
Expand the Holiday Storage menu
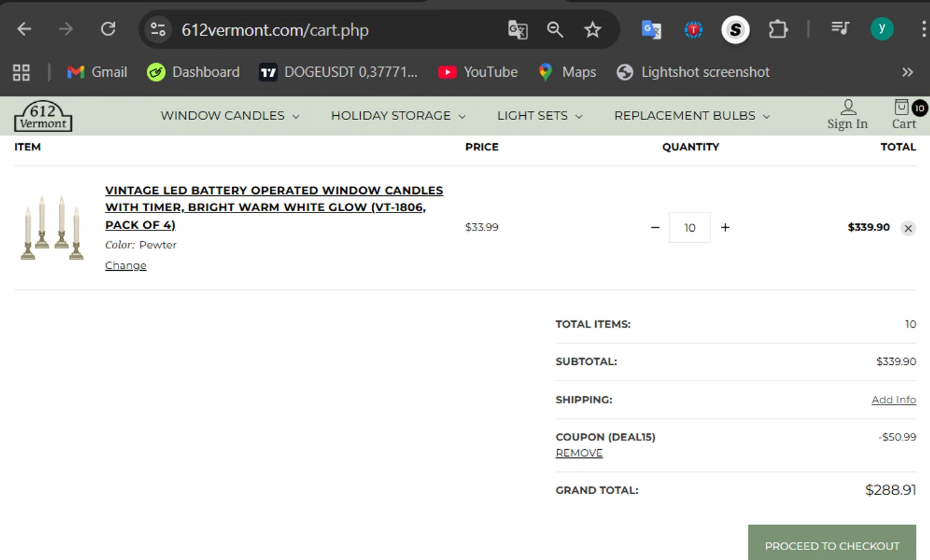click(398, 116)
